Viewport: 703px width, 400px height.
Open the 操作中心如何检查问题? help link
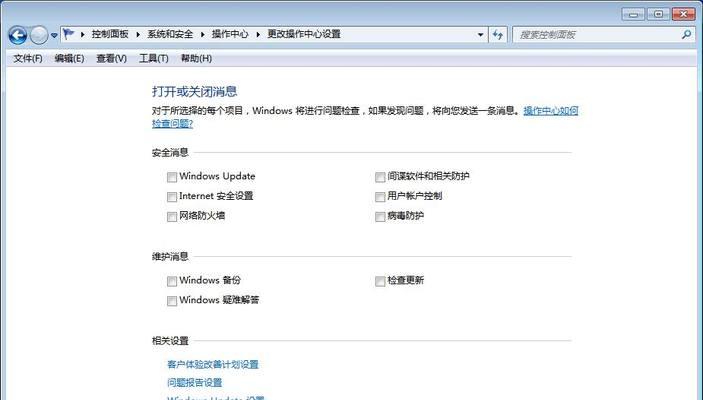[551, 111]
